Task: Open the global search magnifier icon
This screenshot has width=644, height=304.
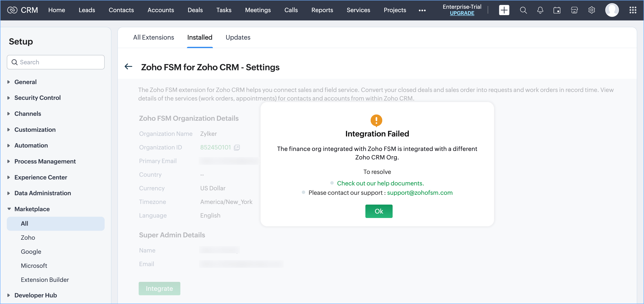Action: 523,10
